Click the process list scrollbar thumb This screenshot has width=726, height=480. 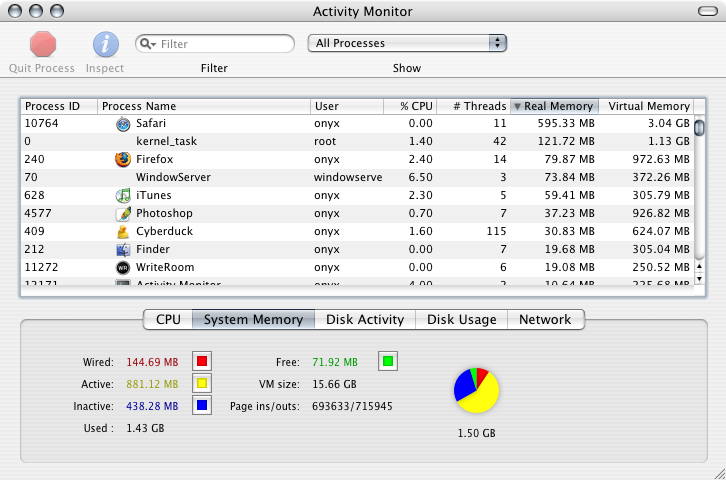coord(699,128)
